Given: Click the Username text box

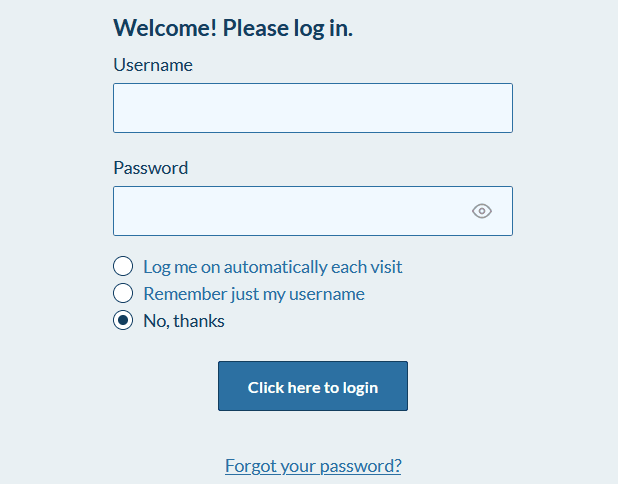Looking at the screenshot, I should pyautogui.click(x=312, y=108).
